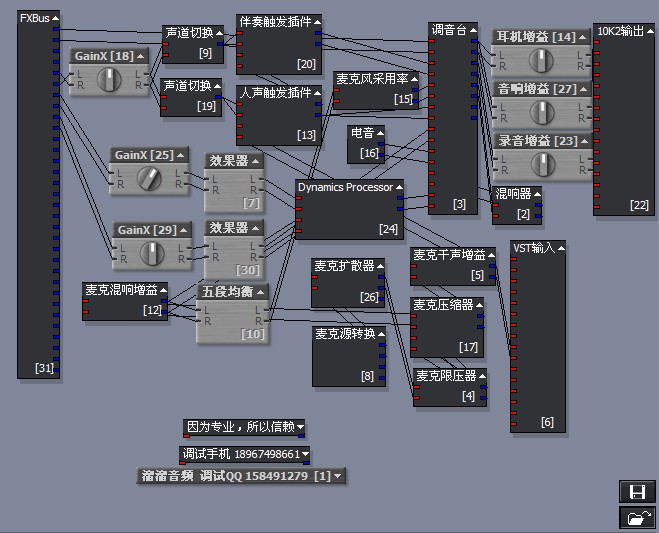Collapse the FXBus module arrow
This screenshot has height=533, width=659.
(x=55, y=18)
